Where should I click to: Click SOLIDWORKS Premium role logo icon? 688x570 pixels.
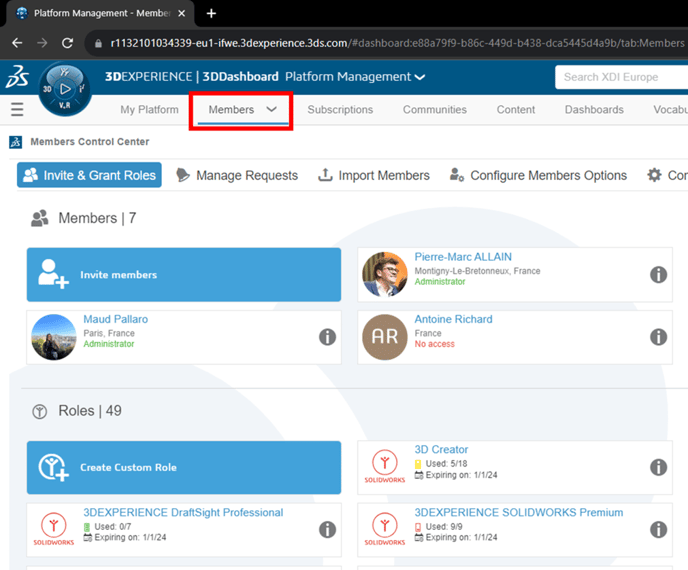click(385, 529)
